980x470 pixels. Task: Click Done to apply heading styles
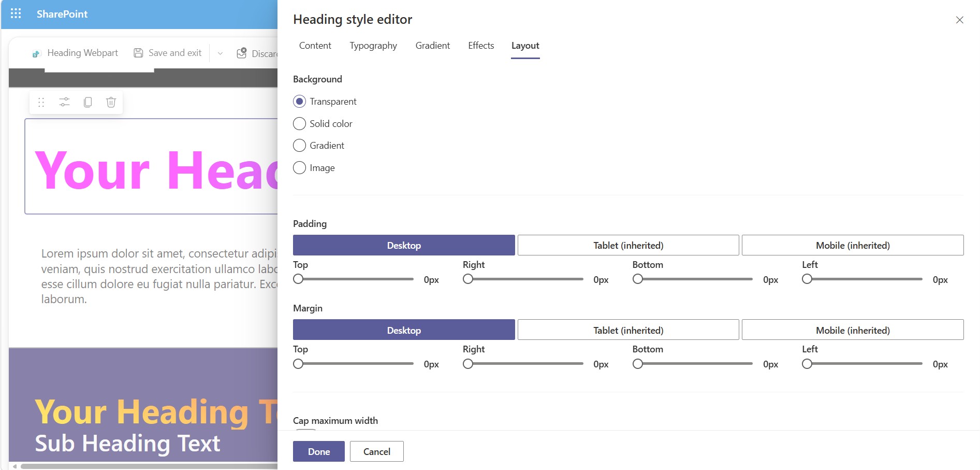click(319, 451)
